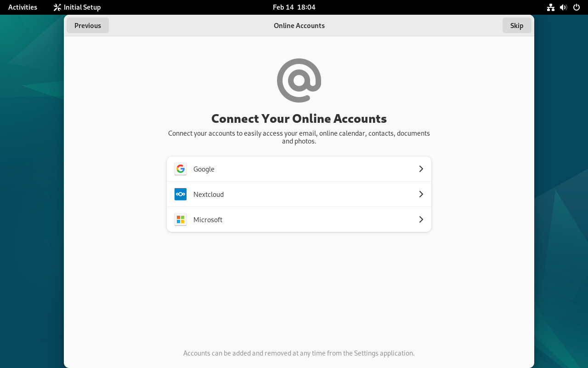
Task: Click the Google logo icon
Action: [x=181, y=169]
